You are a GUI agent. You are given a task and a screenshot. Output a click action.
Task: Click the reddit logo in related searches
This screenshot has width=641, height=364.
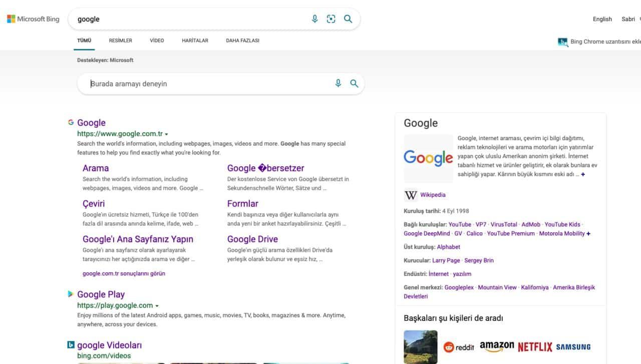point(459,346)
